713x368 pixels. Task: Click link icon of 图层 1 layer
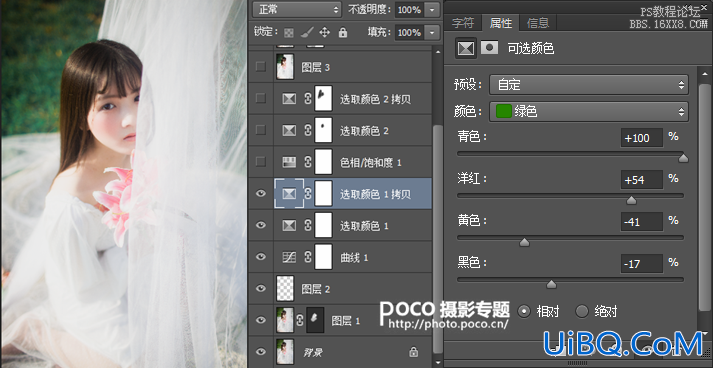tap(300, 320)
